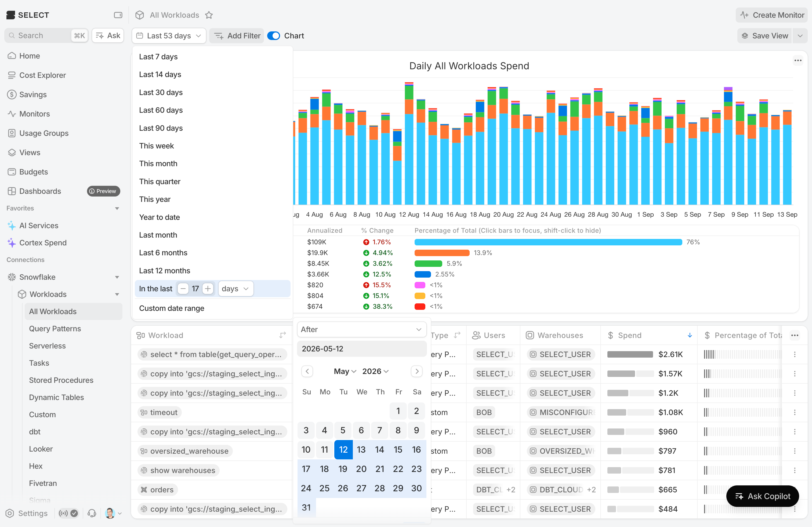Open the Last 53 days date dropdown
Screen dimensions: 812x527
[x=169, y=36]
